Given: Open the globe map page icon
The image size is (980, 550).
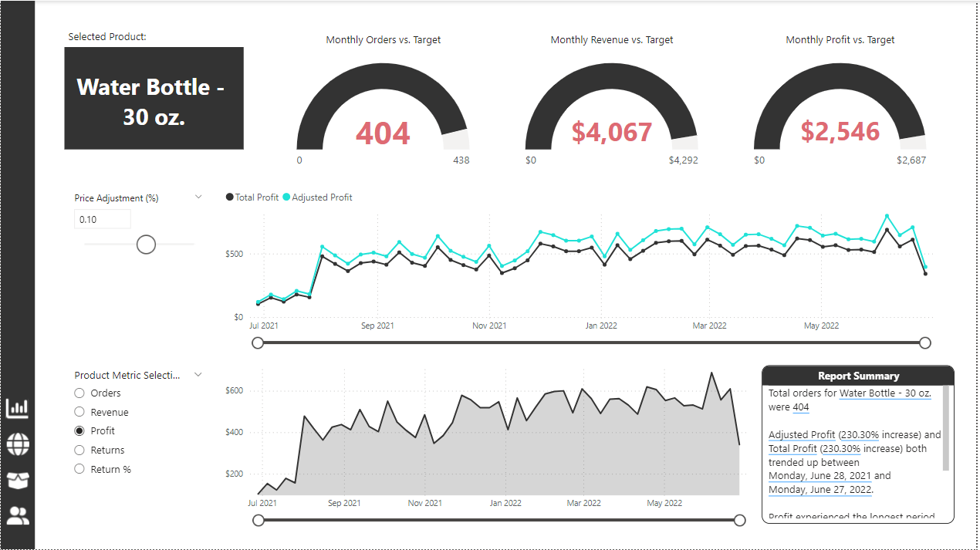Looking at the screenshot, I should point(17,444).
